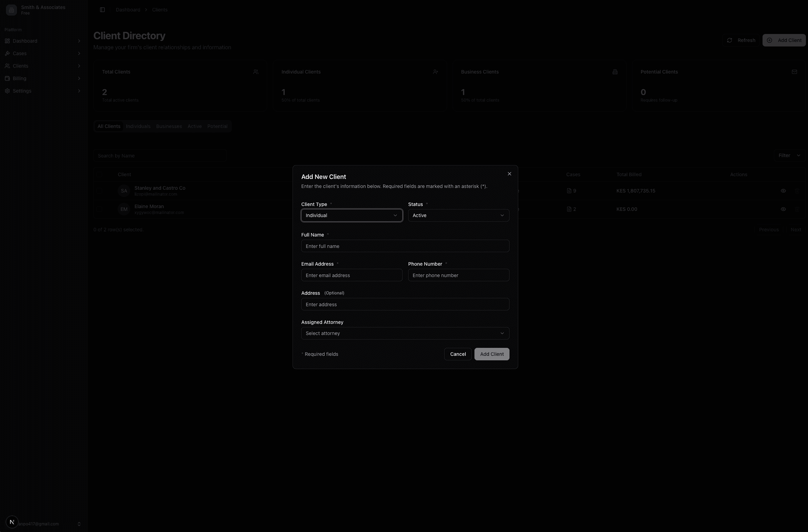Click the Client column header
808x532 pixels.
(124, 174)
